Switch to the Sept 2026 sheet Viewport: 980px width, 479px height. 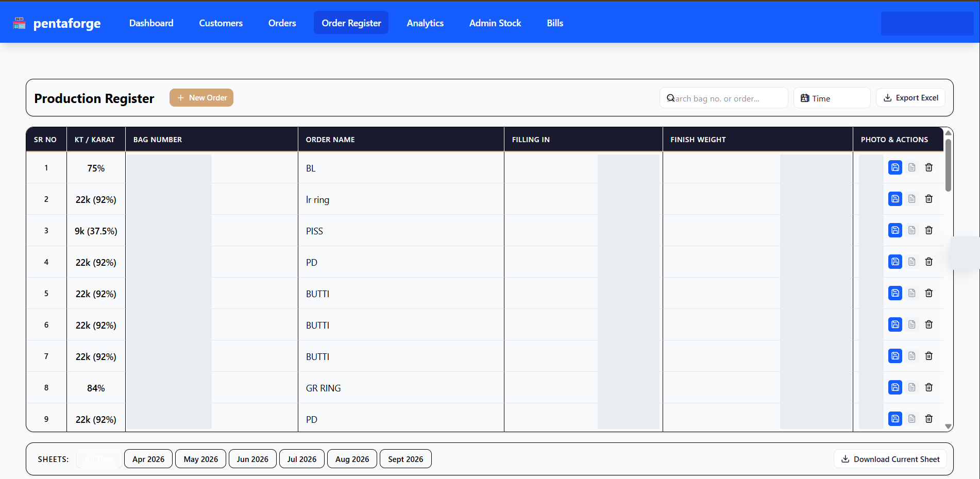(x=405, y=459)
